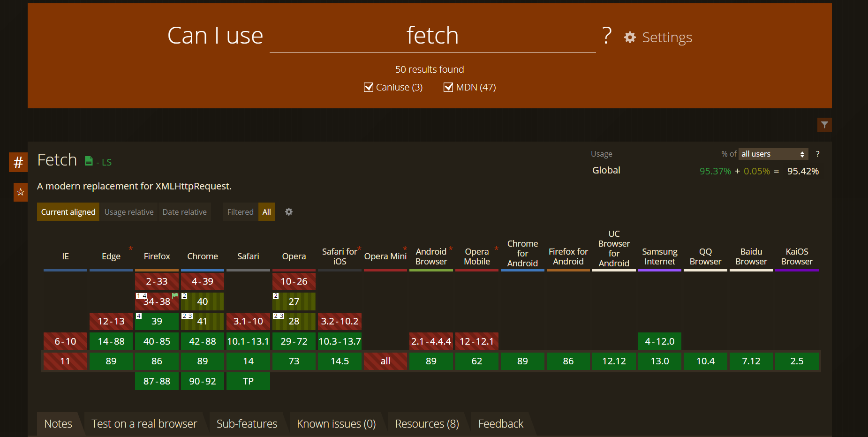Screen dimensions: 868x437
Task: Open the Feedback tab
Action: tap(501, 424)
